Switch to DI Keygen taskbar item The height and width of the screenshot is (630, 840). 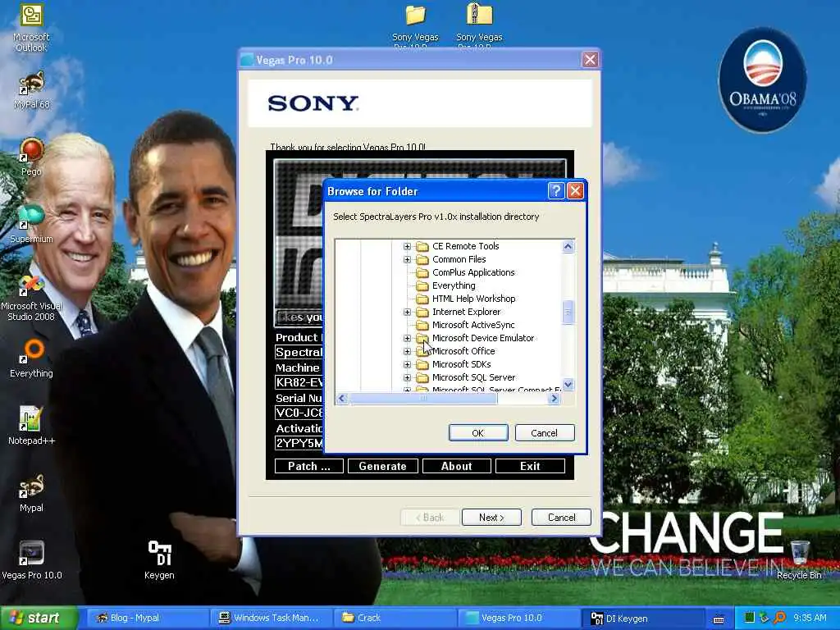(x=643, y=619)
